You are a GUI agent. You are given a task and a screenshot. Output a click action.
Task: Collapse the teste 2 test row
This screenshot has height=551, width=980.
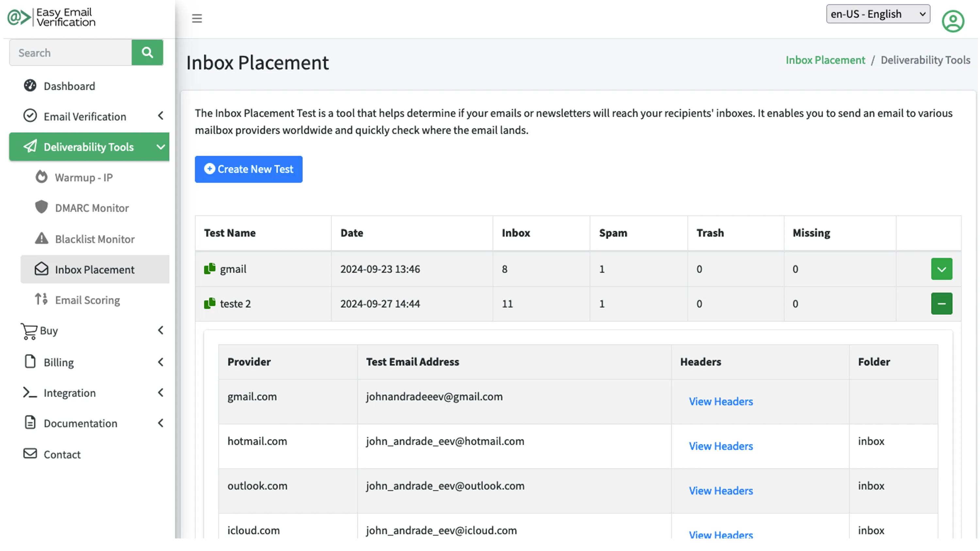(x=942, y=304)
